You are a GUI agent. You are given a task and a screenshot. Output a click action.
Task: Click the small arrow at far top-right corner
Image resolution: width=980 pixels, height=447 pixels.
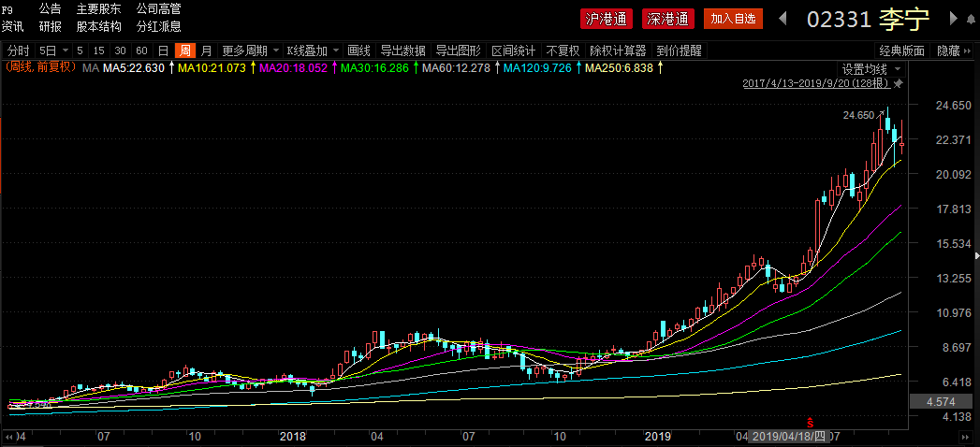pos(972,19)
